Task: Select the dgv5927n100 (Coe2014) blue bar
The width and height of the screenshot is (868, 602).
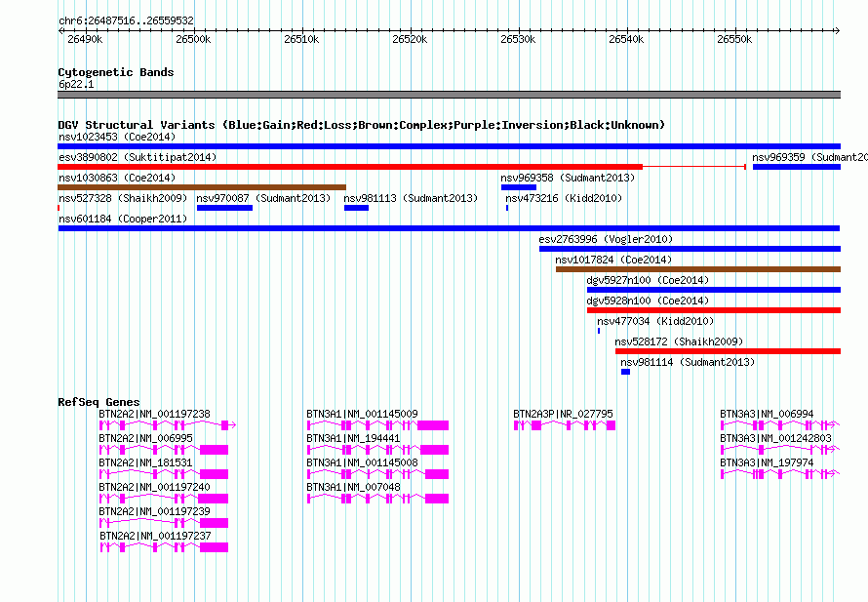Action: (x=714, y=290)
